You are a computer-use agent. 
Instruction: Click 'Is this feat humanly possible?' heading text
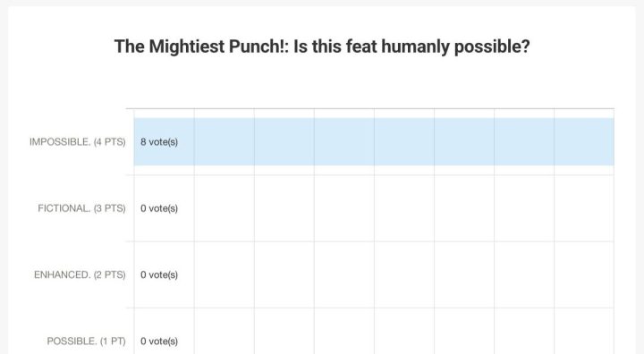coord(411,46)
